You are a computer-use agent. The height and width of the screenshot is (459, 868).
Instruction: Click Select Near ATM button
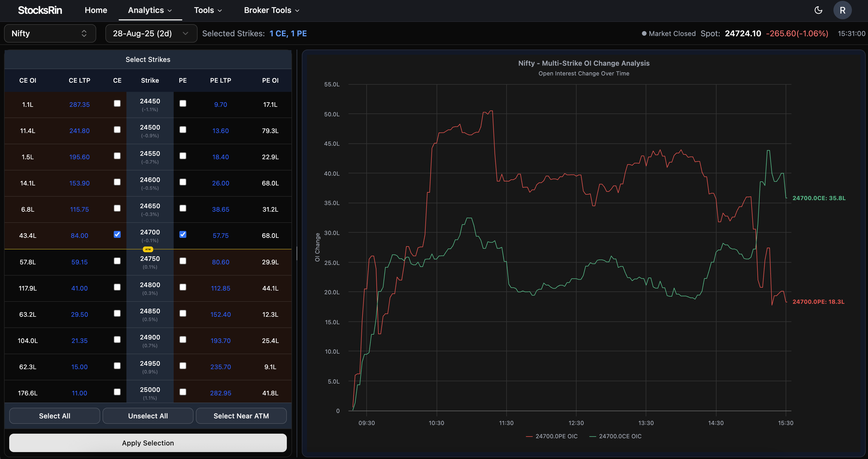pos(241,416)
